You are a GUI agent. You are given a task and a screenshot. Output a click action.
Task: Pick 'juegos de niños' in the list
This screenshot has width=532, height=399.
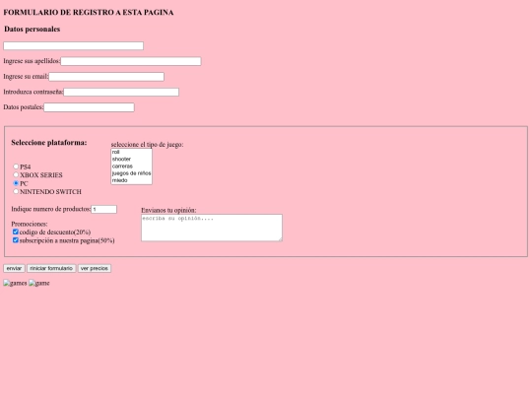131,173
